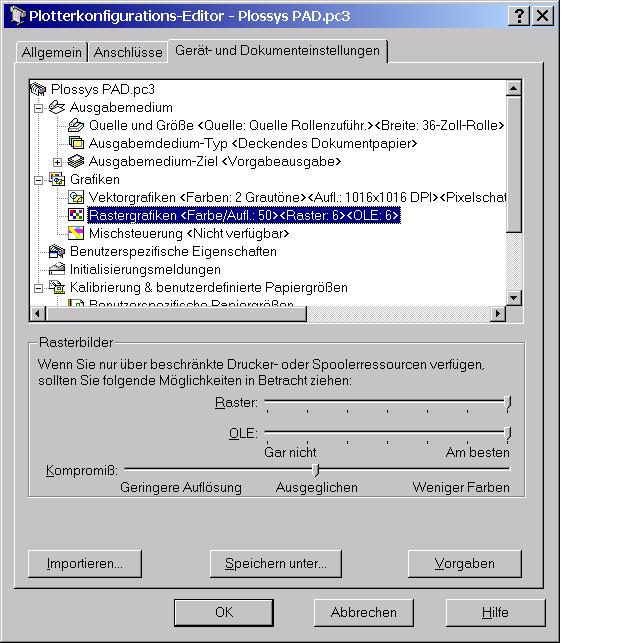
Task: Click the tree's scroll left arrow
Action: [x=38, y=314]
